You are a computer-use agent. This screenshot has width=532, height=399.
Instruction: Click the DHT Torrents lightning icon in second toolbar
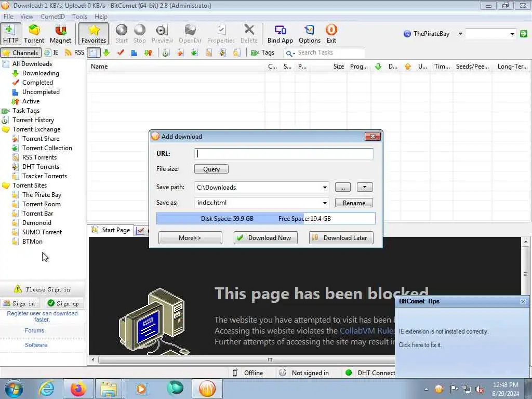pyautogui.click(x=222, y=52)
